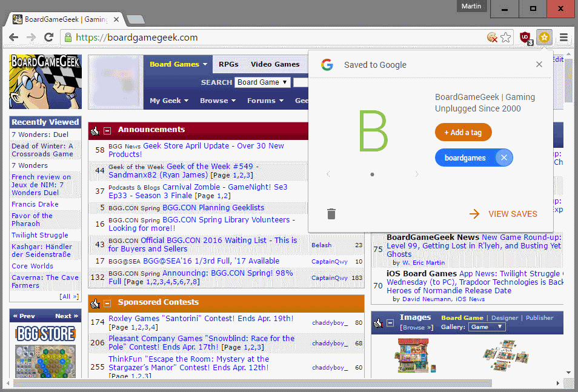The height and width of the screenshot is (392, 578).
Task: Open the blocked cookies icon in address bar
Action: point(492,37)
